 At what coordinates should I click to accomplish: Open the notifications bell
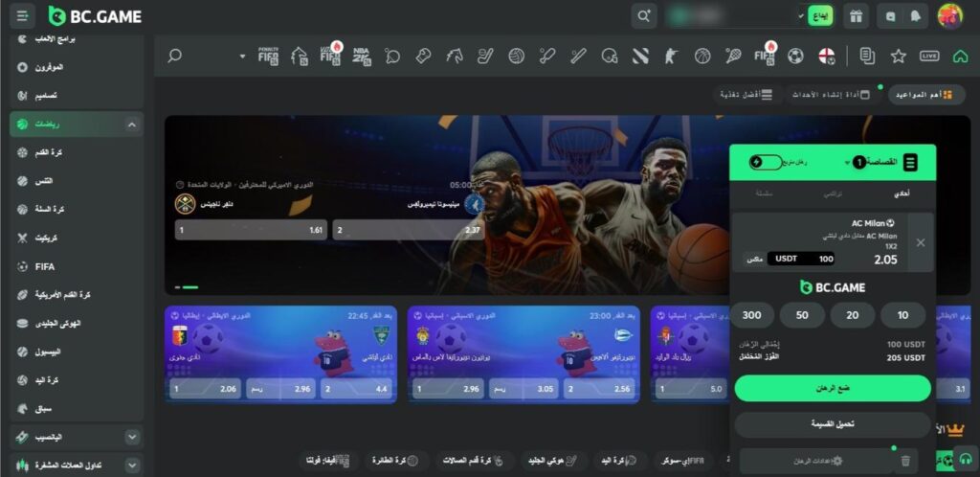(x=916, y=16)
